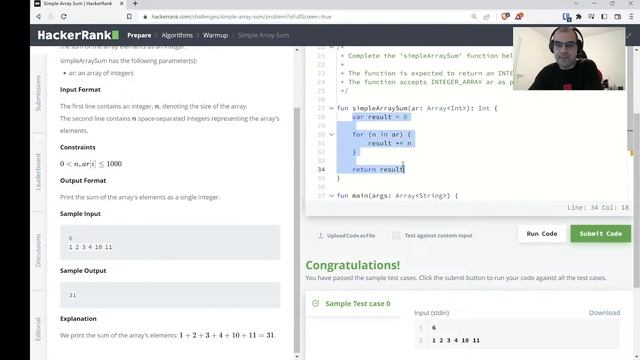This screenshot has width=640, height=360.
Task: Click Upload Code as File
Action: (347, 236)
